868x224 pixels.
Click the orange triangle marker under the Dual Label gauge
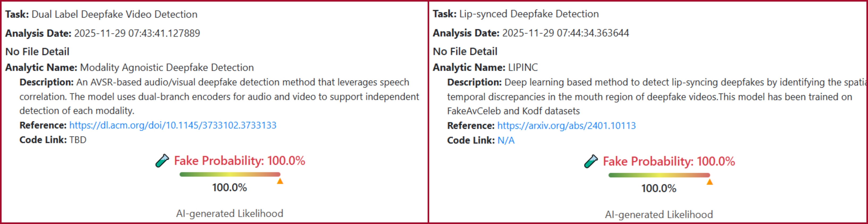280,181
